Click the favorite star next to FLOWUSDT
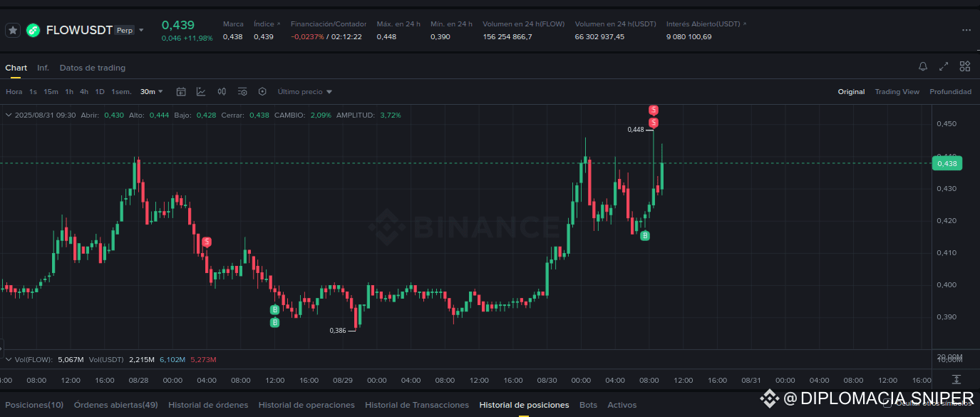This screenshot has height=417, width=980. [13, 30]
